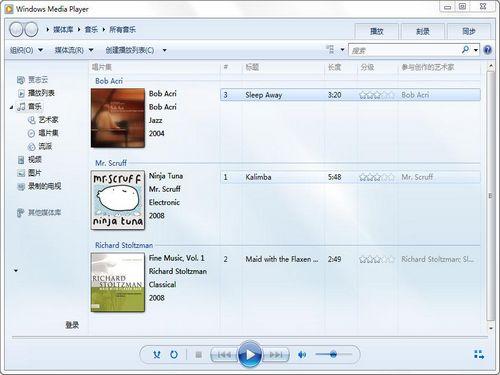Screen dimensions: 500x375
Task: Click the search magnifier icon
Action: click(465, 50)
